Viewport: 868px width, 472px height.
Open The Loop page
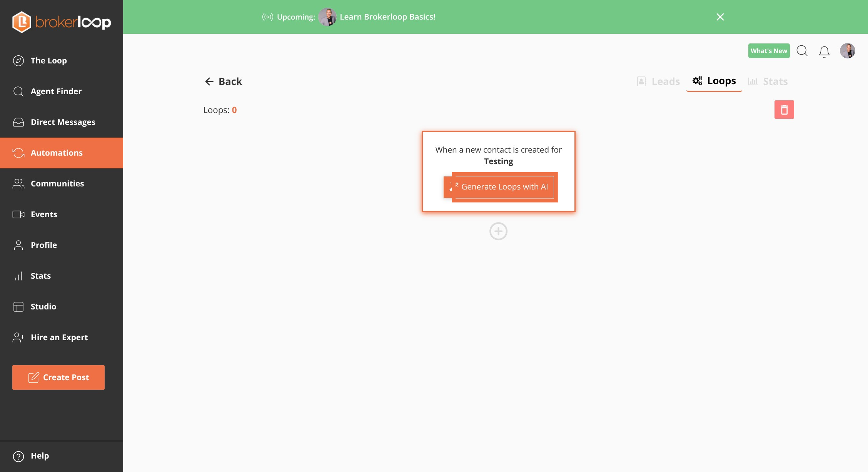[x=62, y=61]
